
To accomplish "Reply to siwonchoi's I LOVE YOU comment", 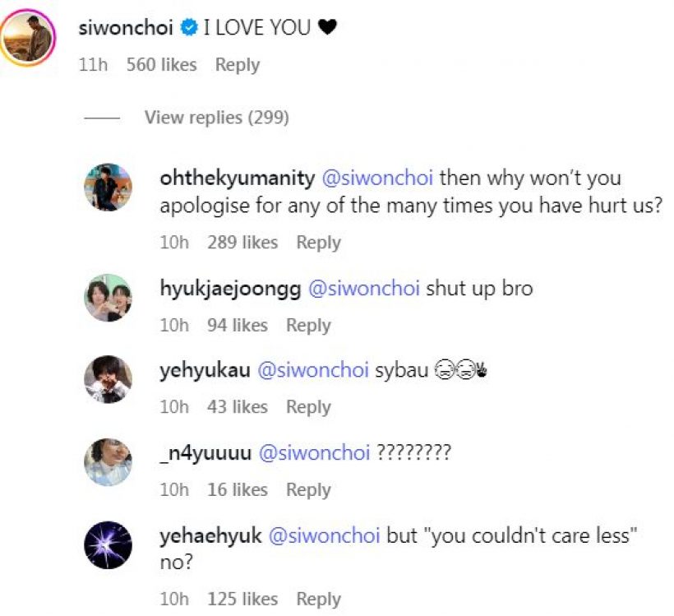I will point(238,65).
